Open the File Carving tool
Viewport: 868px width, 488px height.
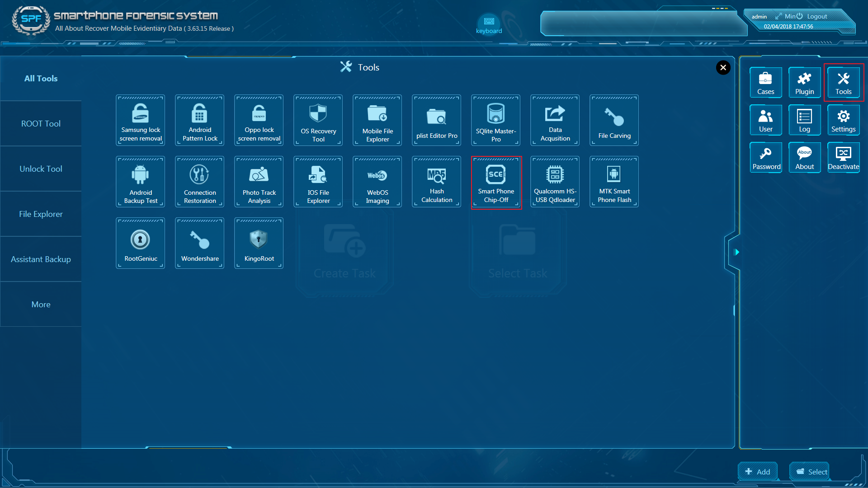(614, 120)
